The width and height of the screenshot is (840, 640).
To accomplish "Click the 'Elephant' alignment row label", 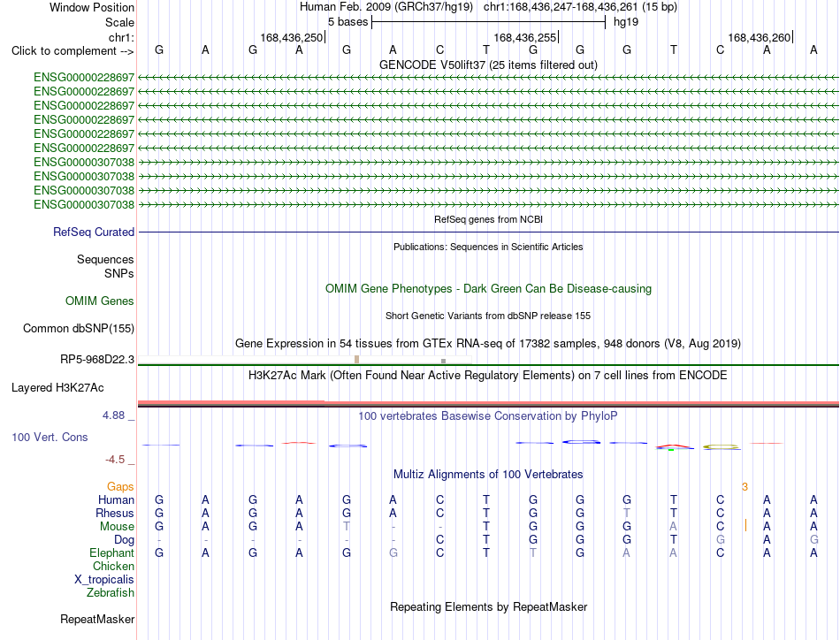I will click(x=111, y=552).
